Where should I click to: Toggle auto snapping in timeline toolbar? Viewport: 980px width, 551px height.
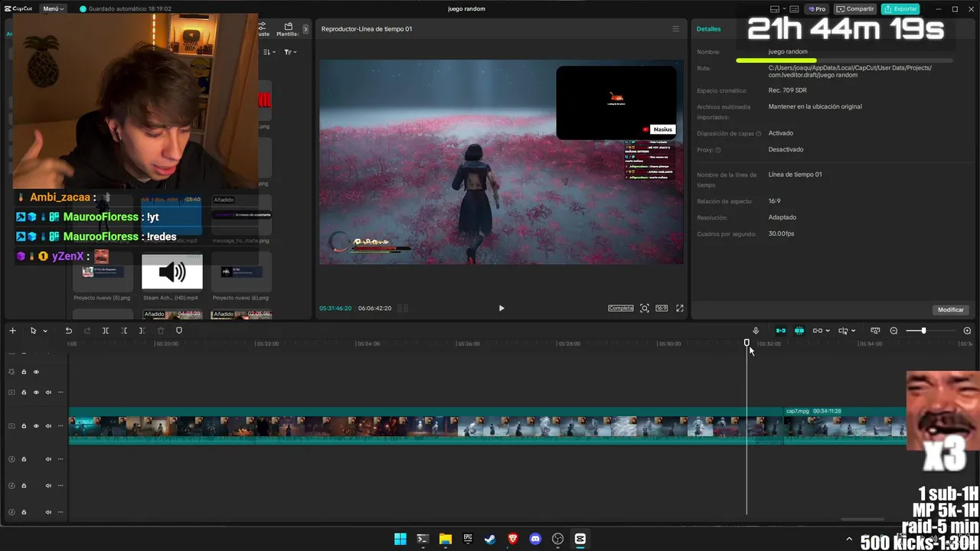point(799,331)
